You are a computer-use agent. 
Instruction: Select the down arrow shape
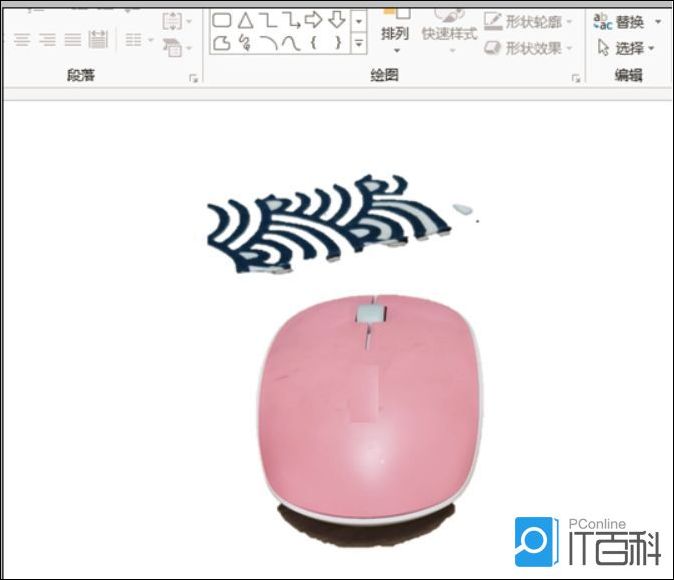[x=337, y=20]
